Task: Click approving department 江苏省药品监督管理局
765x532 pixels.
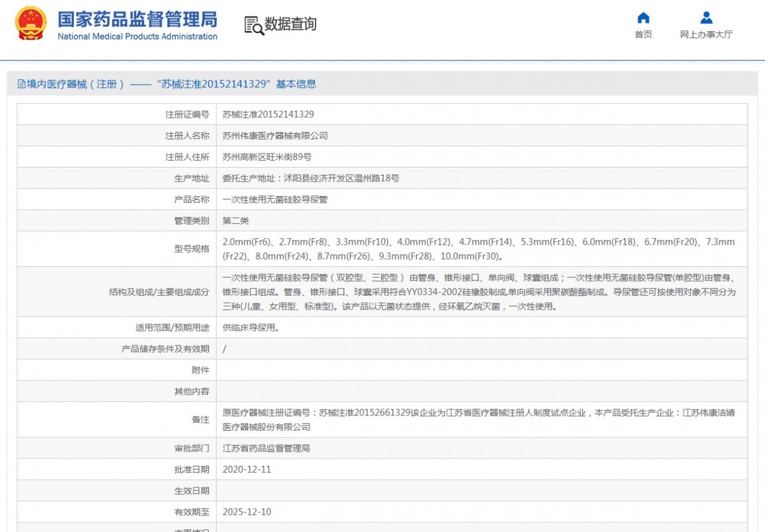Action: click(x=266, y=449)
